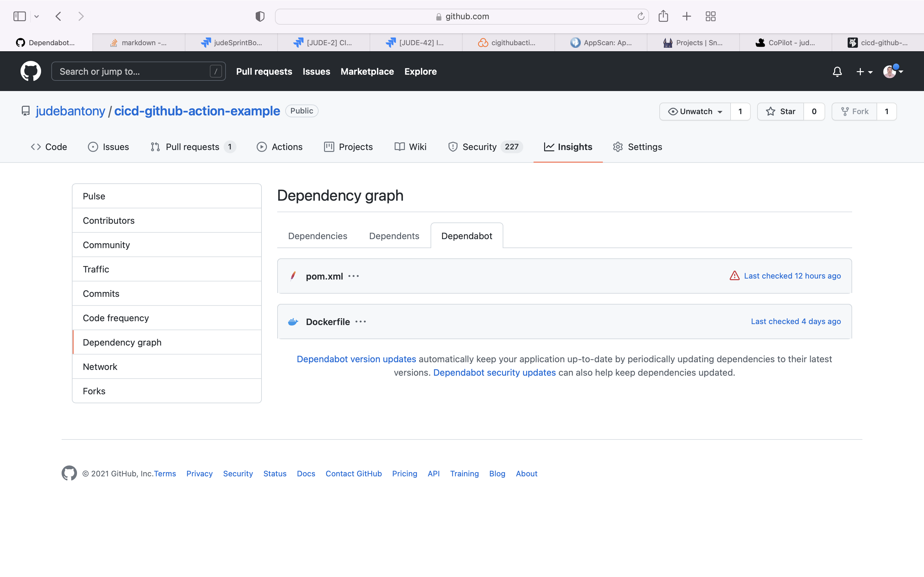Expand the Unwatch dropdown

695,112
